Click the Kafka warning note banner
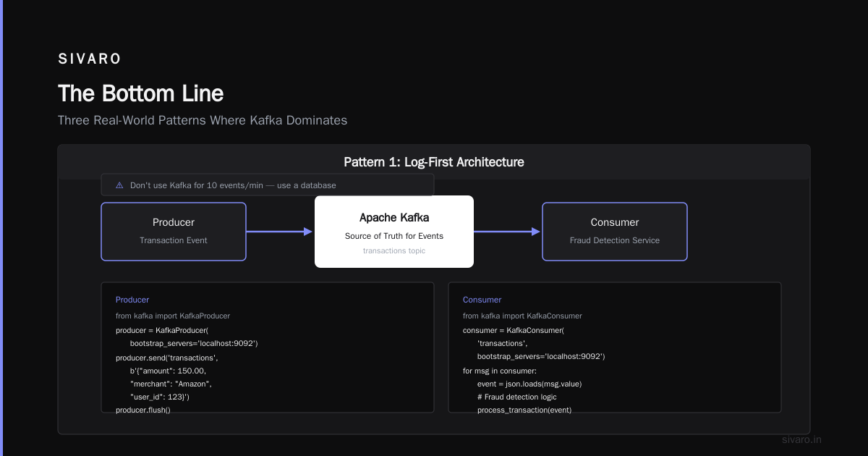 click(x=268, y=185)
